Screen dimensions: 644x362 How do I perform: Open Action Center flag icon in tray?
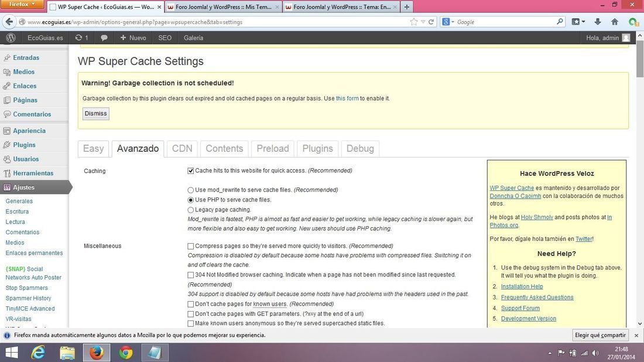tap(561, 353)
